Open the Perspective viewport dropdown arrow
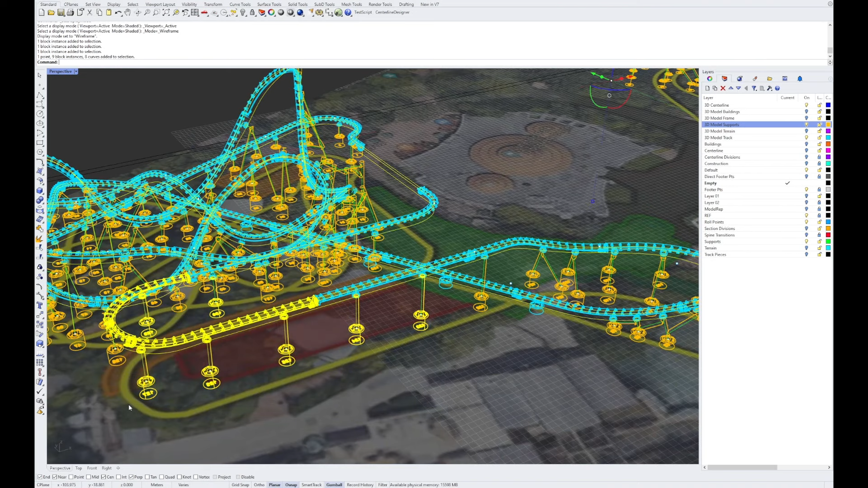The image size is (868, 488). [76, 71]
